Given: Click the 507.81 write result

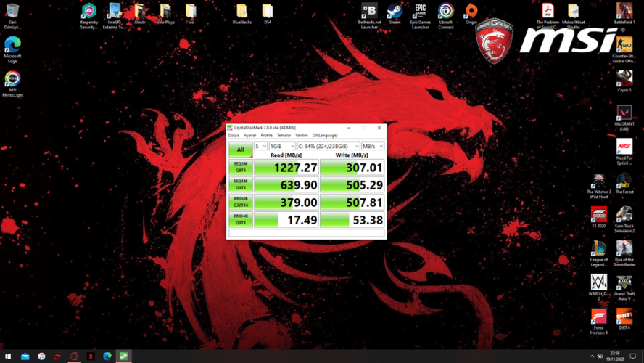Looking at the screenshot, I should 352,203.
